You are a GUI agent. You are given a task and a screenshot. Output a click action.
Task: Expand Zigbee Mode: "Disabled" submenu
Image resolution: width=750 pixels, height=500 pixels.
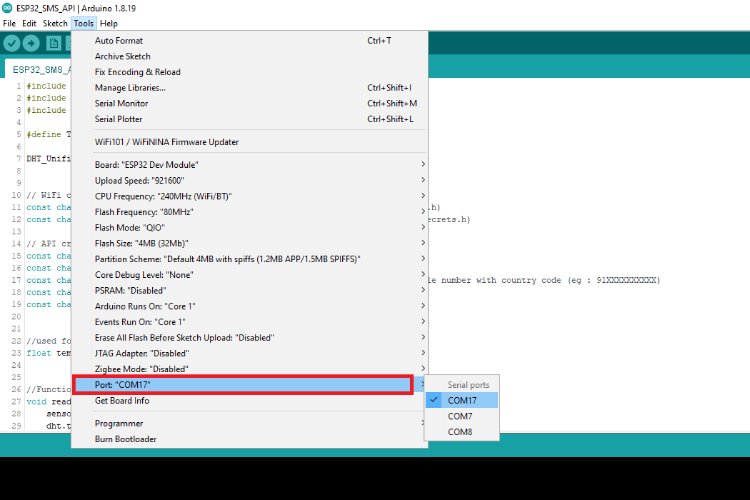pos(250,369)
